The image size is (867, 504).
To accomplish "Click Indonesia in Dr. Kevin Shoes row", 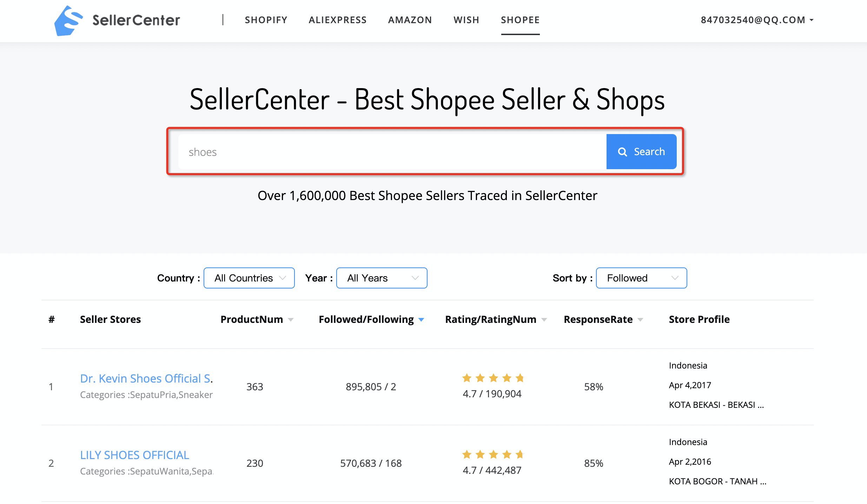I will coord(688,366).
